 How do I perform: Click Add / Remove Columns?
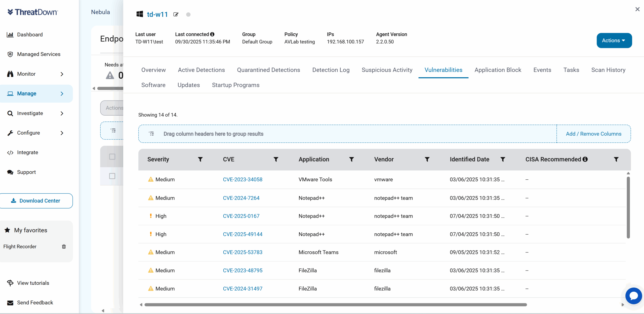click(593, 134)
